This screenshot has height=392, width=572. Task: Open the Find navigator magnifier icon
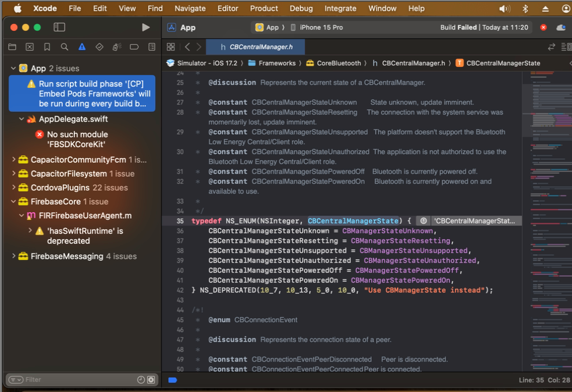pos(65,47)
